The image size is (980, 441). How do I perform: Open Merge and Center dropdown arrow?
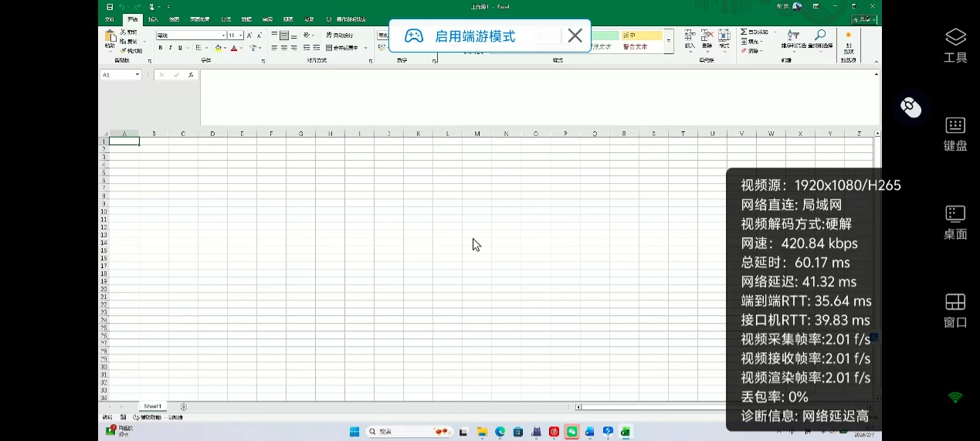pyautogui.click(x=367, y=48)
